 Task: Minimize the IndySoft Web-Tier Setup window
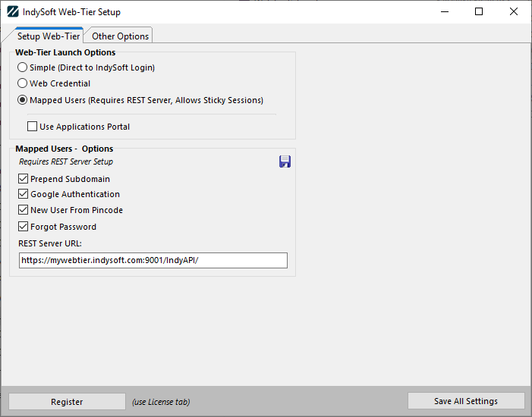tap(444, 12)
